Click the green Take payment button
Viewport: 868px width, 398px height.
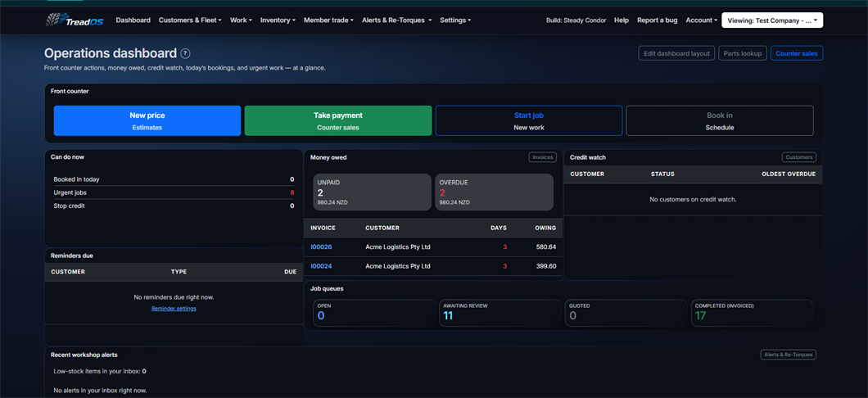tap(337, 120)
